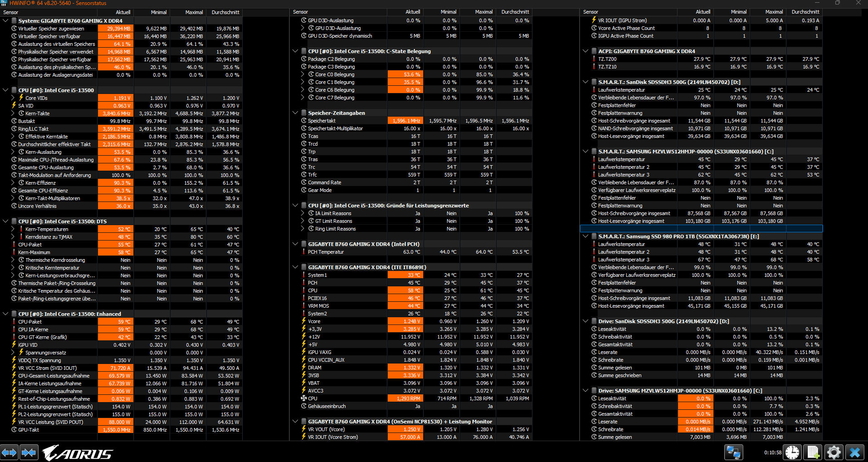Click the clock icon beside GPU-Takt
Screen dimensions: 868x462
coord(14,430)
